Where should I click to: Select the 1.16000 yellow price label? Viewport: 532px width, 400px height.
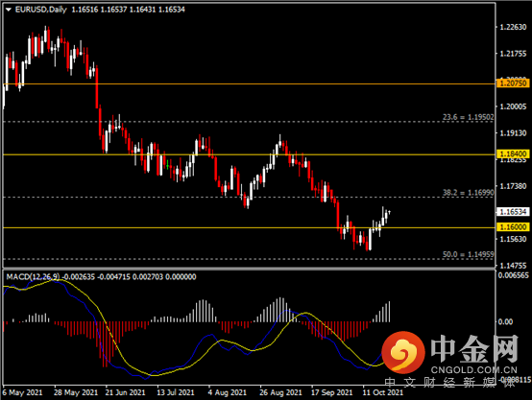point(513,226)
